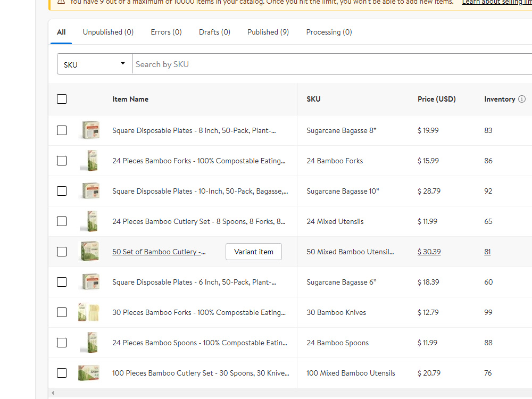The width and height of the screenshot is (532, 399).
Task: Click the inventory value 81 link
Action: pos(487,252)
